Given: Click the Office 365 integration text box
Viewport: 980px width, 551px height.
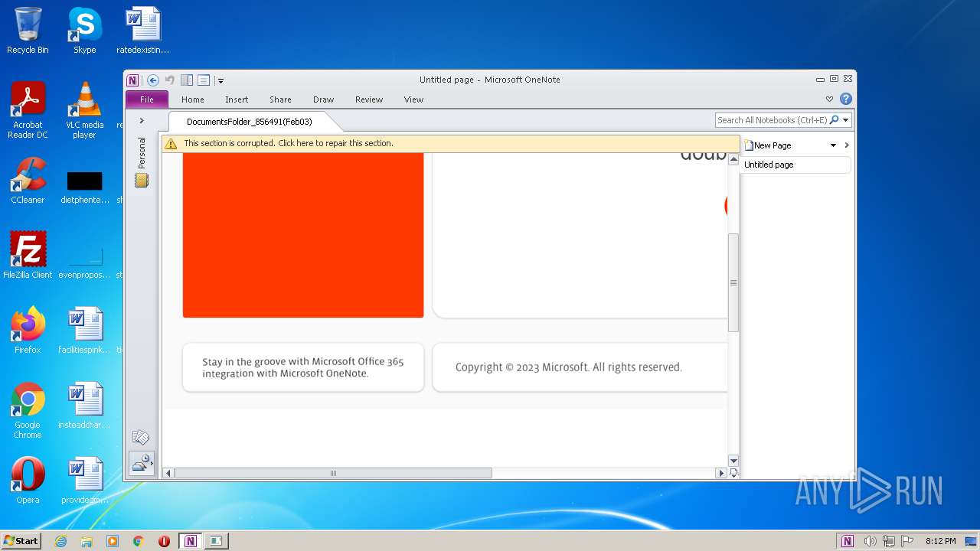Looking at the screenshot, I should pyautogui.click(x=303, y=367).
